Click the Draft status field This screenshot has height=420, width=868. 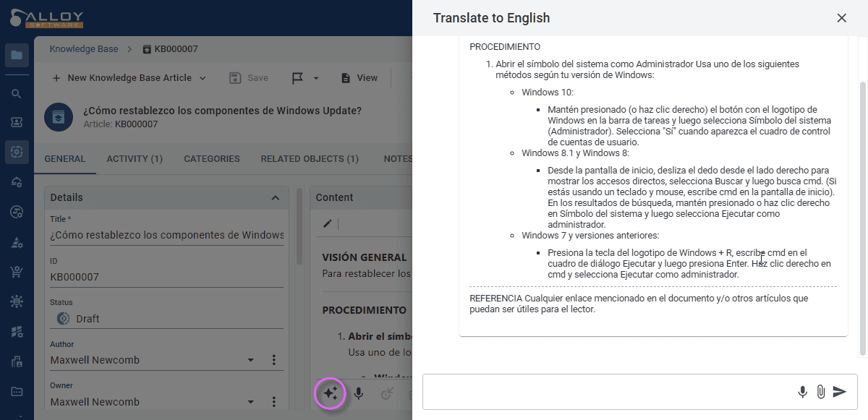click(168, 319)
